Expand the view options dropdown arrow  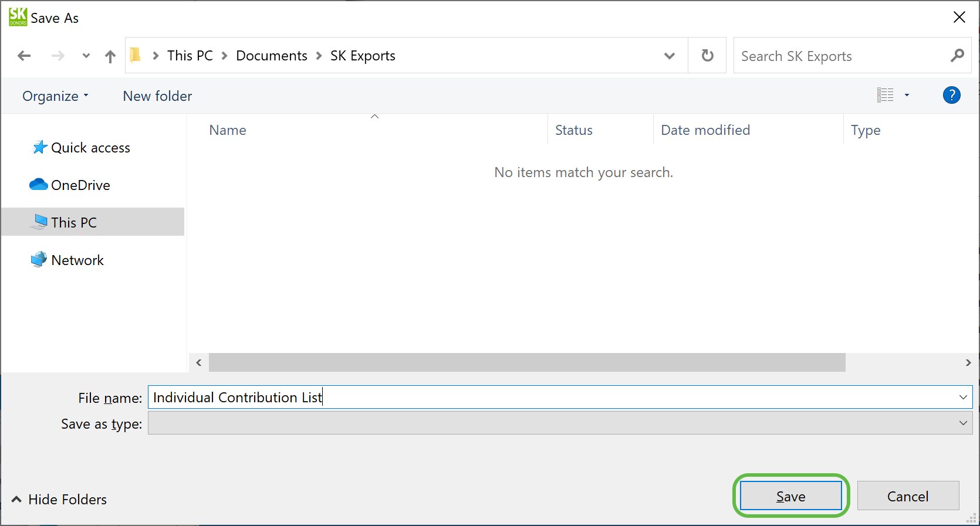[x=907, y=95]
